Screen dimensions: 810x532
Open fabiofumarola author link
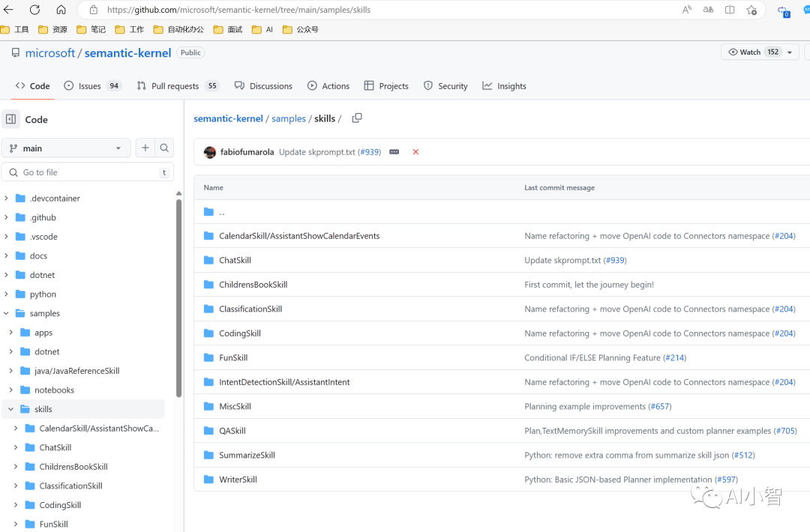tap(247, 151)
